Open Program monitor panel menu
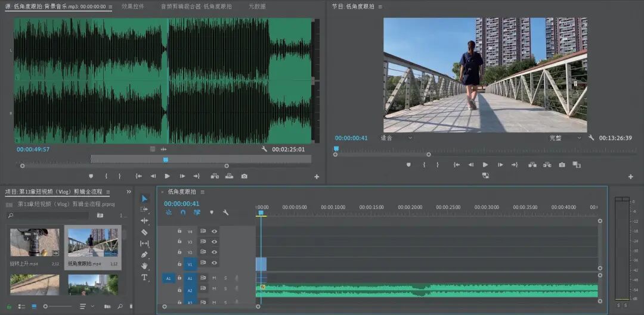644x315 pixels. point(380,7)
